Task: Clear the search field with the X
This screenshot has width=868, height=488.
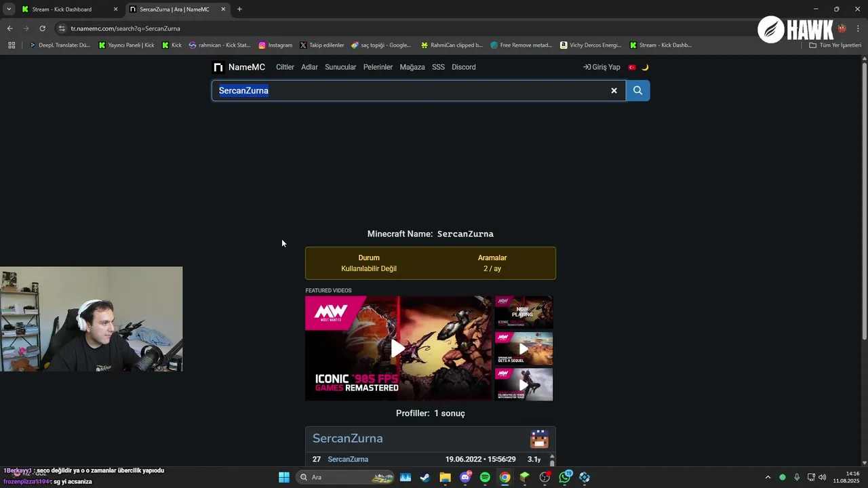Action: click(x=614, y=90)
